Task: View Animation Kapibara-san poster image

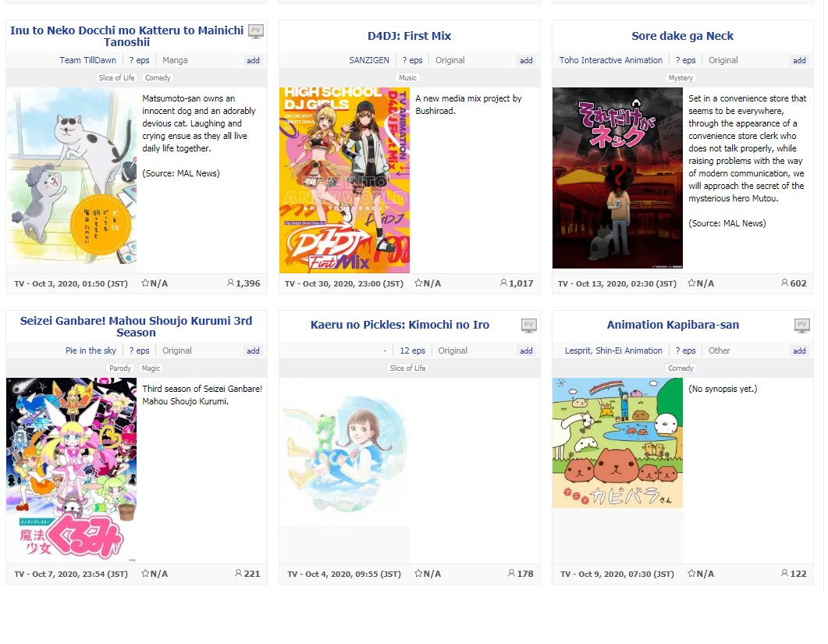Action: pyautogui.click(x=617, y=443)
